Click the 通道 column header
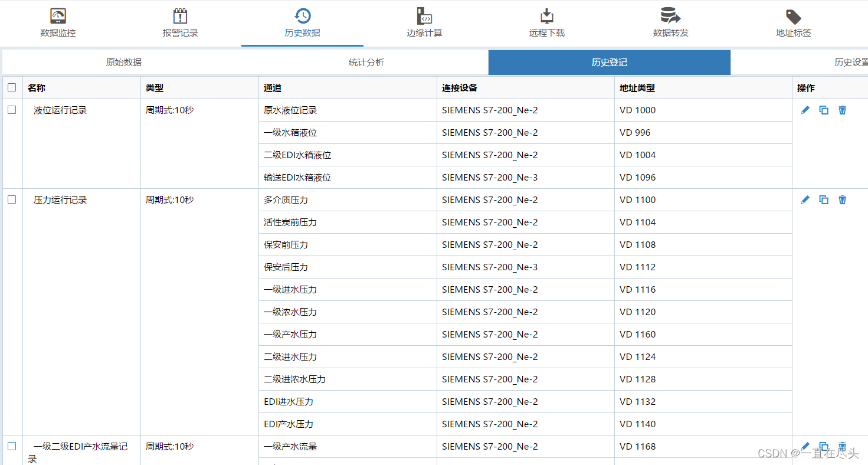Image resolution: width=868 pixels, height=465 pixels. coord(348,88)
